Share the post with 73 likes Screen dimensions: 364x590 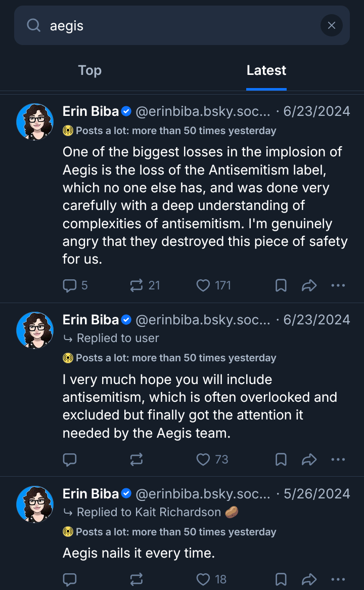(x=309, y=459)
